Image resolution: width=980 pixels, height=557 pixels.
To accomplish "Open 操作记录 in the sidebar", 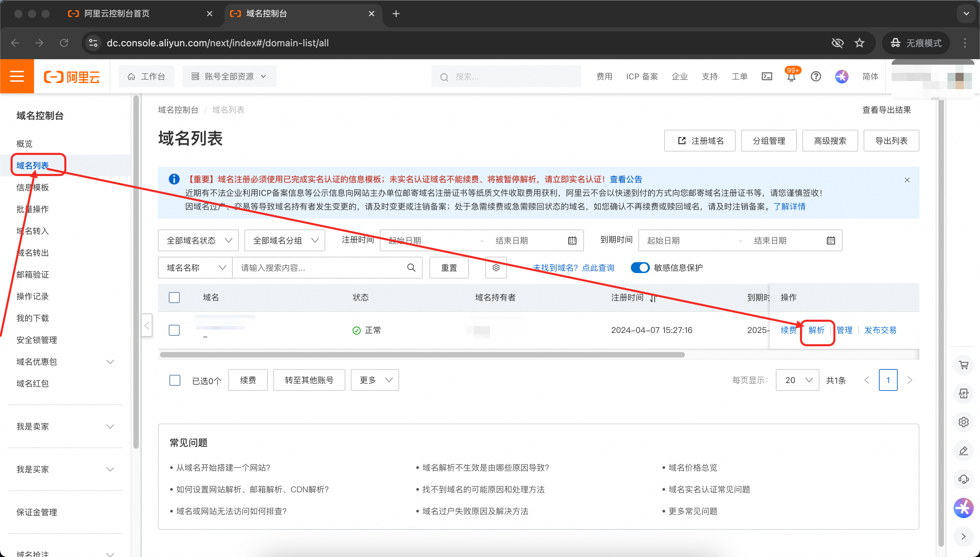I will 32,296.
